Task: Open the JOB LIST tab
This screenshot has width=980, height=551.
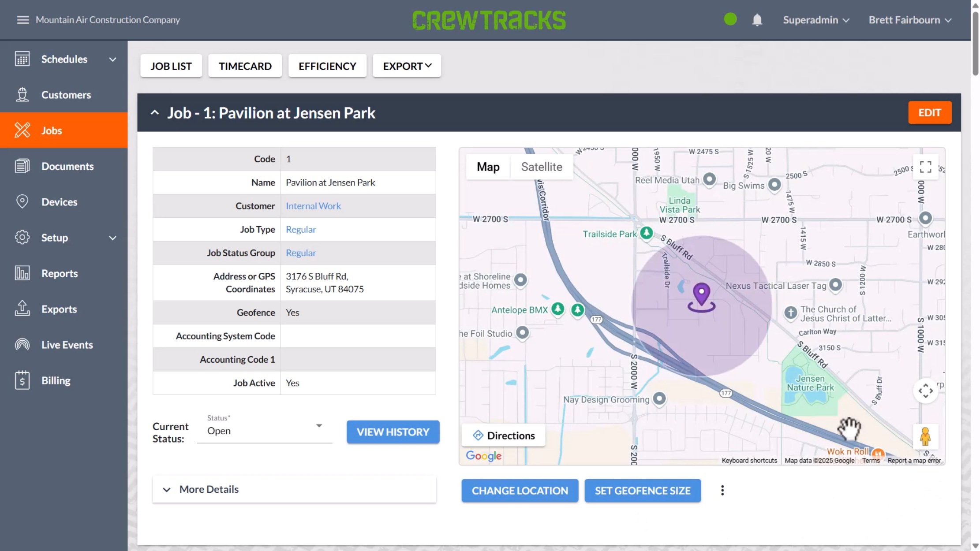Action: (171, 66)
